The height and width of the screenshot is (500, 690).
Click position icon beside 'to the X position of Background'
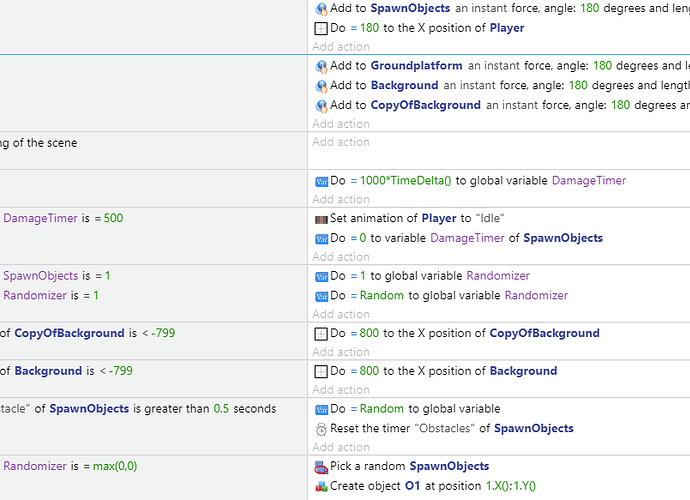tap(321, 372)
